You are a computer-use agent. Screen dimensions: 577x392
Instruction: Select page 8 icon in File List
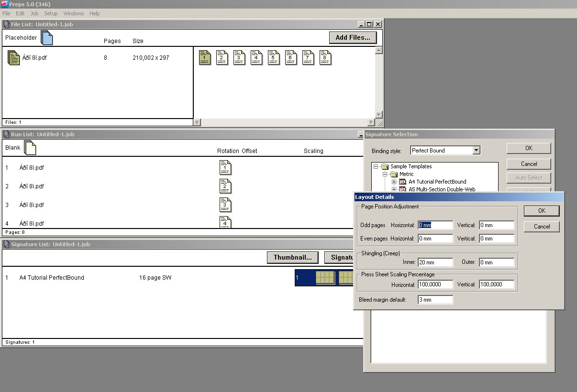(x=325, y=58)
